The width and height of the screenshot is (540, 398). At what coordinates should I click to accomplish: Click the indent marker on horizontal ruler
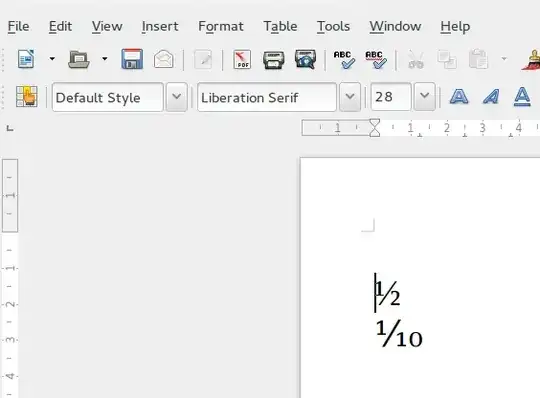point(375,128)
